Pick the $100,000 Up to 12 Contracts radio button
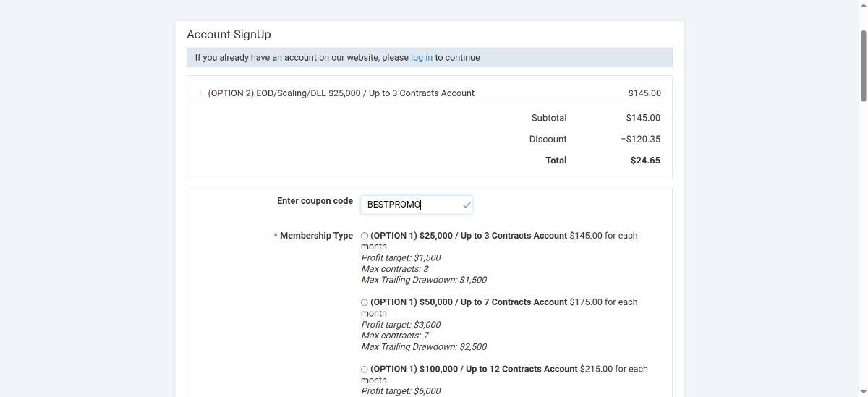868x397 pixels. pos(365,370)
